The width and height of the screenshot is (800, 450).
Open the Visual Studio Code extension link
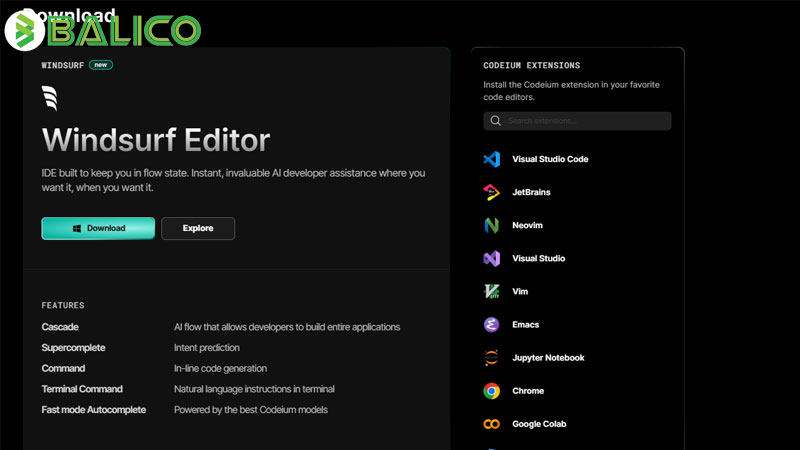point(550,159)
